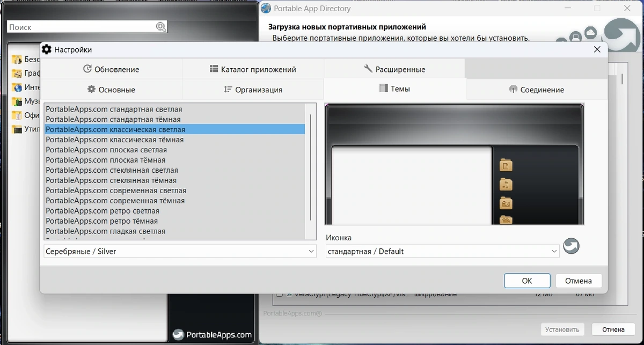Image resolution: width=644 pixels, height=345 pixels.
Task: Click the gear icon in Настройки title bar
Action: coord(47,49)
